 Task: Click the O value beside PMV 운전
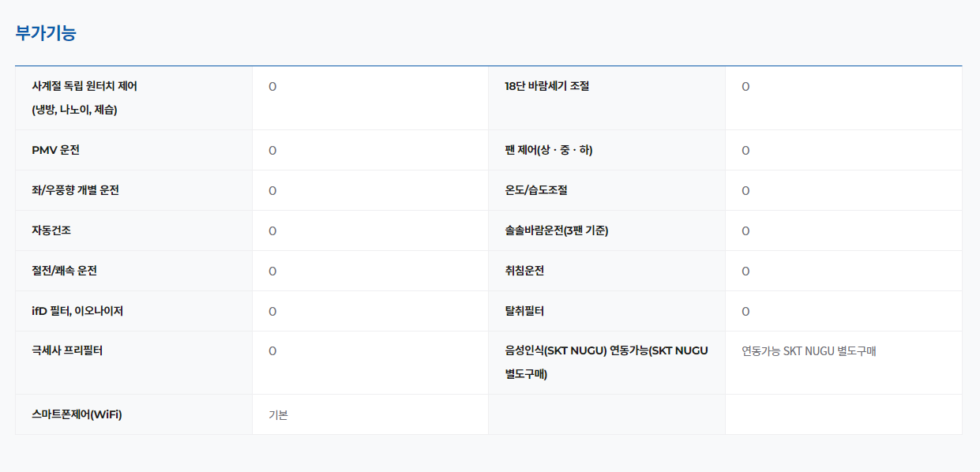[272, 150]
